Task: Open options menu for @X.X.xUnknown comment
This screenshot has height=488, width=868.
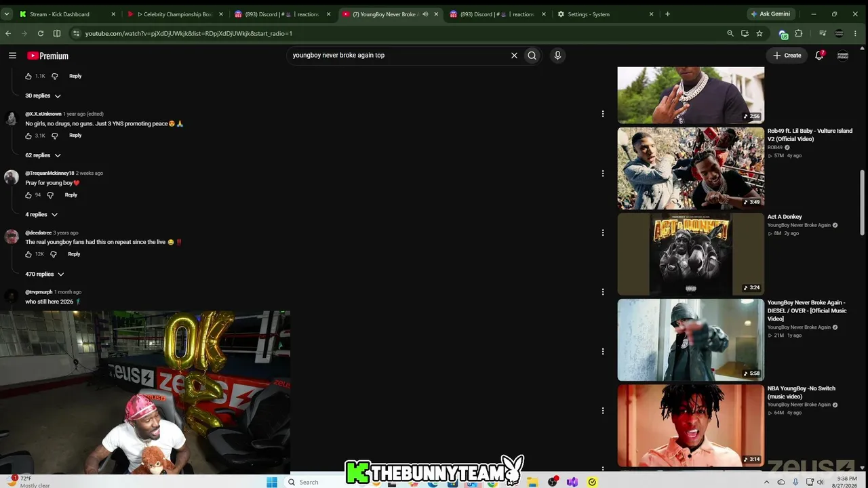Action: tap(603, 114)
